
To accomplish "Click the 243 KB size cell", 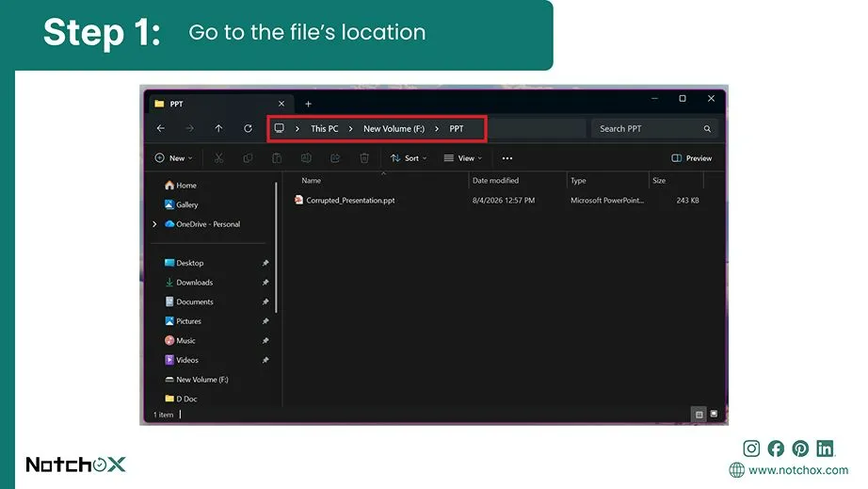I will (x=687, y=201).
